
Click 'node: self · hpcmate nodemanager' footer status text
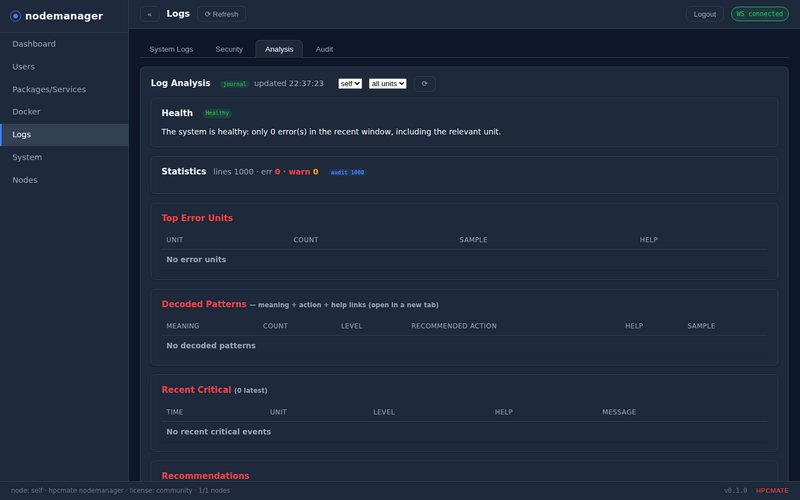click(x=120, y=491)
